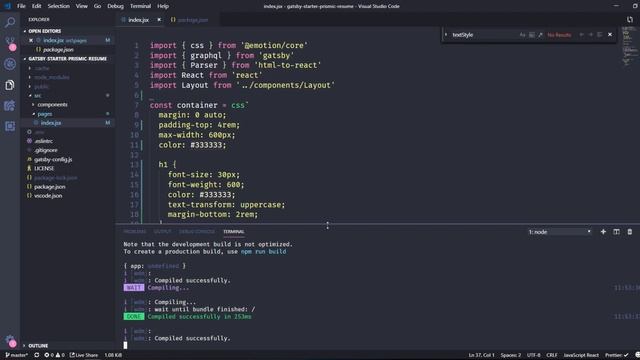Screen dimensions: 640x360
Task: Open the Debug view in activity bar
Action: [10, 64]
